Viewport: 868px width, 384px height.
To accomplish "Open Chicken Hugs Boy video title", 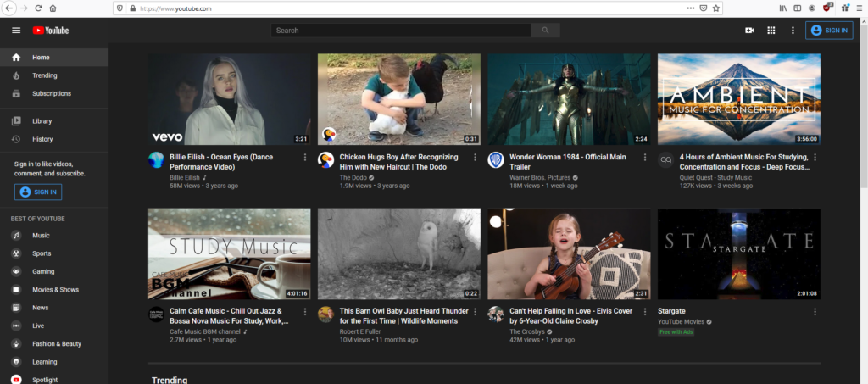I will point(398,162).
